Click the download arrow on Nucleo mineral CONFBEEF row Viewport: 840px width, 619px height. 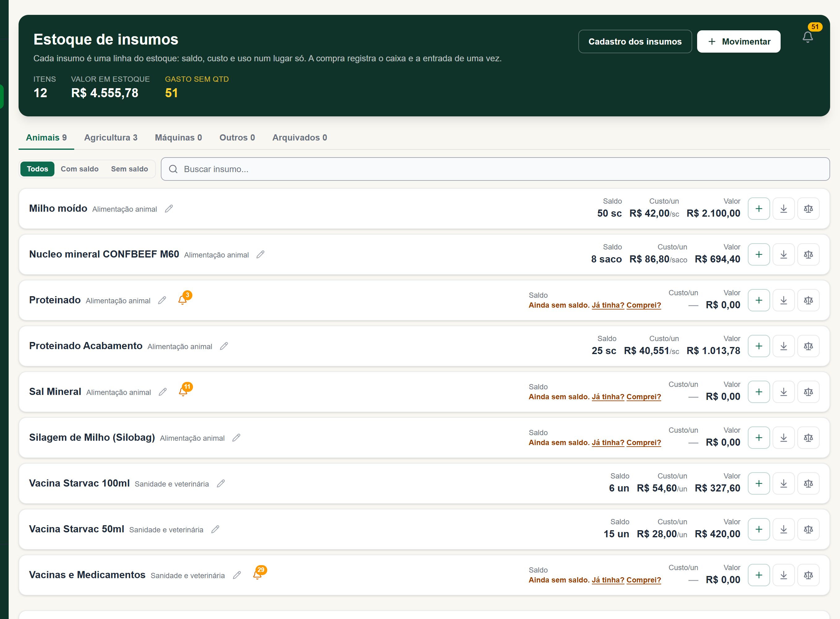point(783,254)
